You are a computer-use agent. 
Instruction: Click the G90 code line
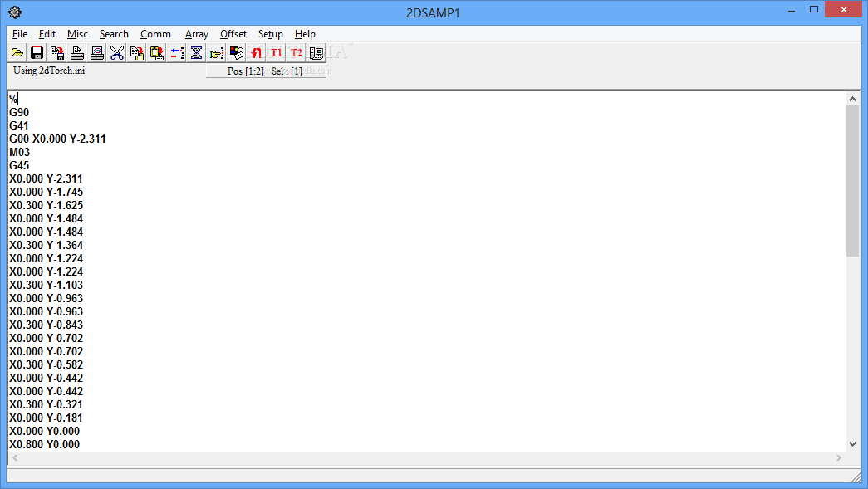click(x=19, y=112)
